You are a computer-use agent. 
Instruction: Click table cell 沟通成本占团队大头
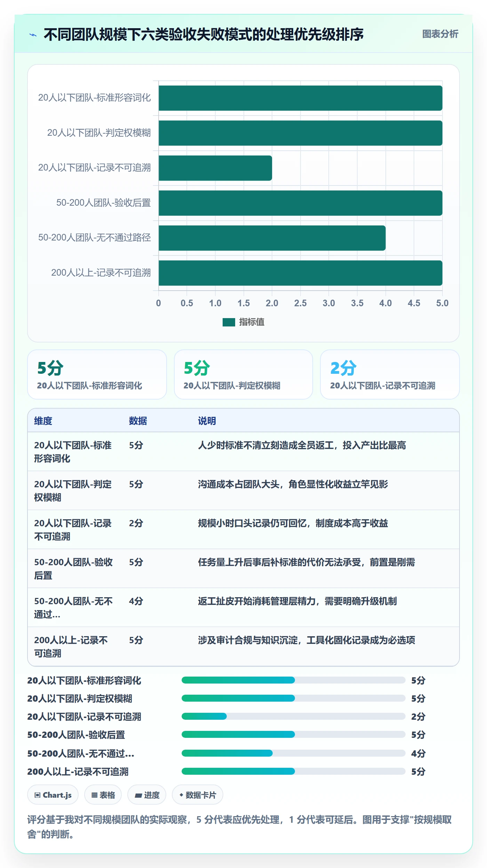[293, 484]
